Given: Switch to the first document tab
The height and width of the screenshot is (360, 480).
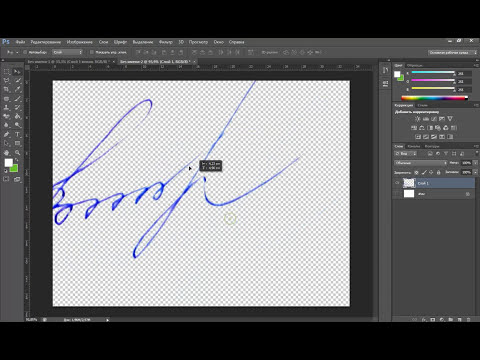Looking at the screenshot, I should coord(69,62).
